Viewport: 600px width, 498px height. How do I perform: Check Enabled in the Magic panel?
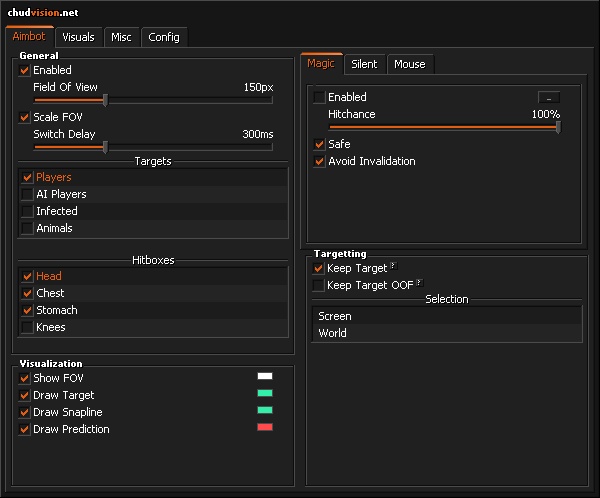[x=319, y=97]
